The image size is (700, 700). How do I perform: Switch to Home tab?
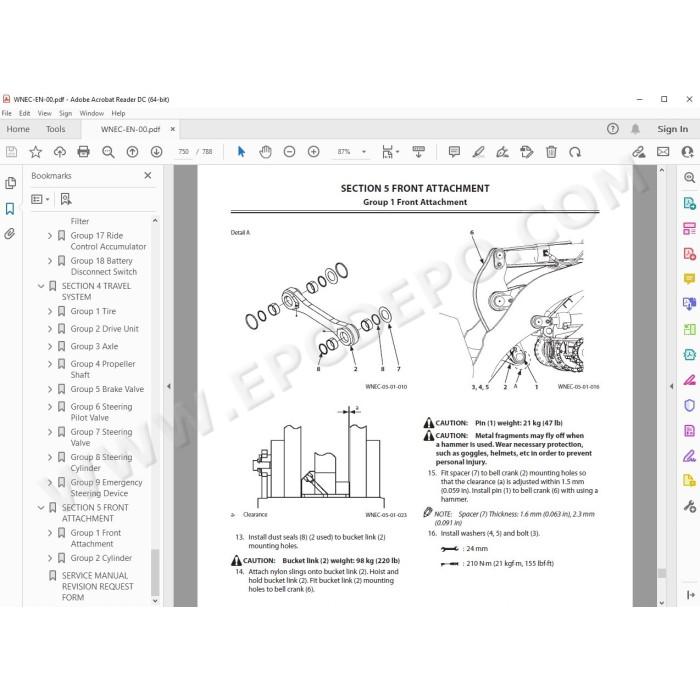click(x=18, y=129)
